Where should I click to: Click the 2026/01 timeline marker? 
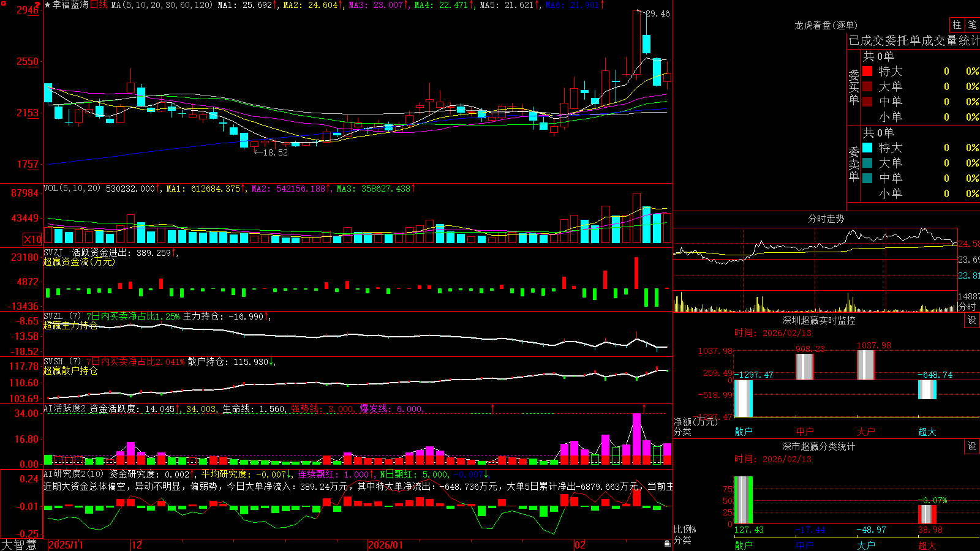coord(386,545)
